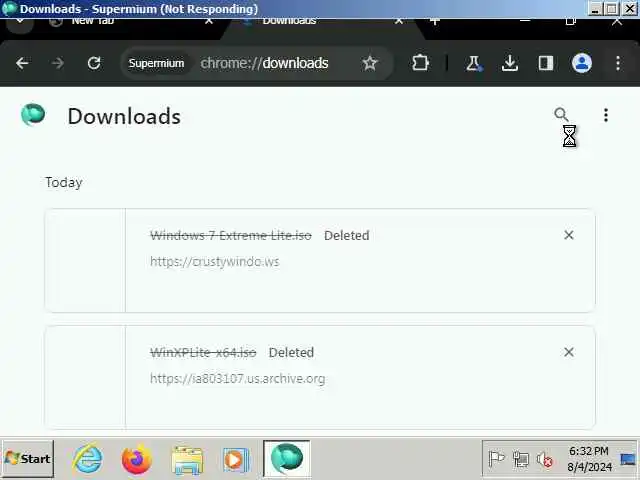Bookmark this page with the star icon

pyautogui.click(x=370, y=63)
